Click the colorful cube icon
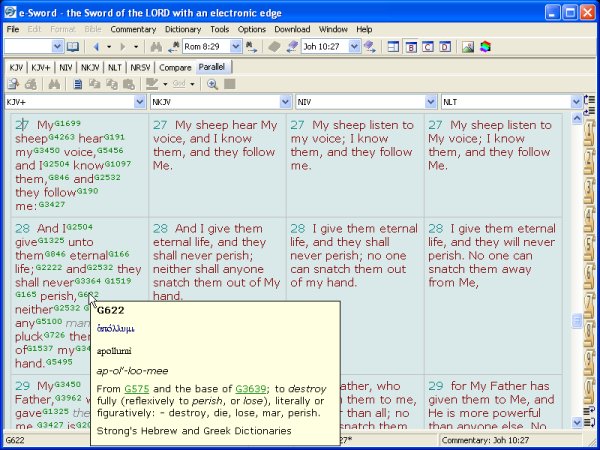The height and width of the screenshot is (450, 600). pyautogui.click(x=485, y=47)
